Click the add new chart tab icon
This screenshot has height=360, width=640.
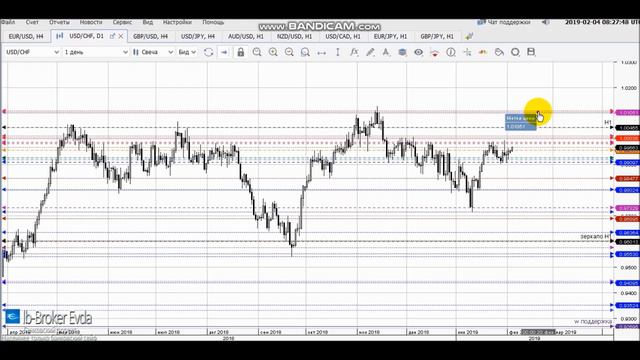point(469,36)
